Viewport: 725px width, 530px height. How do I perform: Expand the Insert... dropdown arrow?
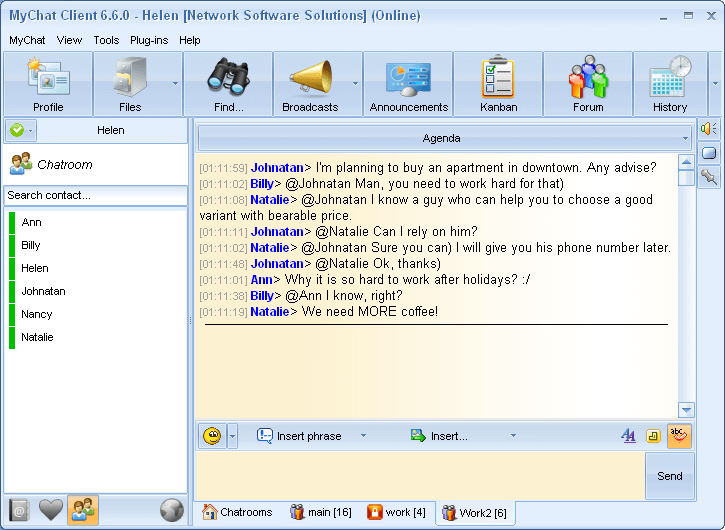pyautogui.click(x=513, y=436)
